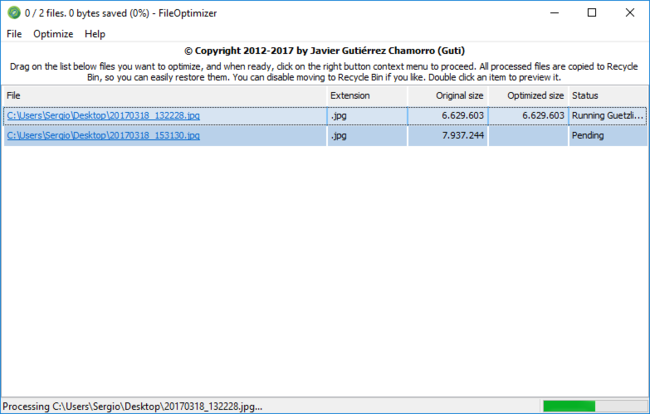Sort by the Status column header

607,95
